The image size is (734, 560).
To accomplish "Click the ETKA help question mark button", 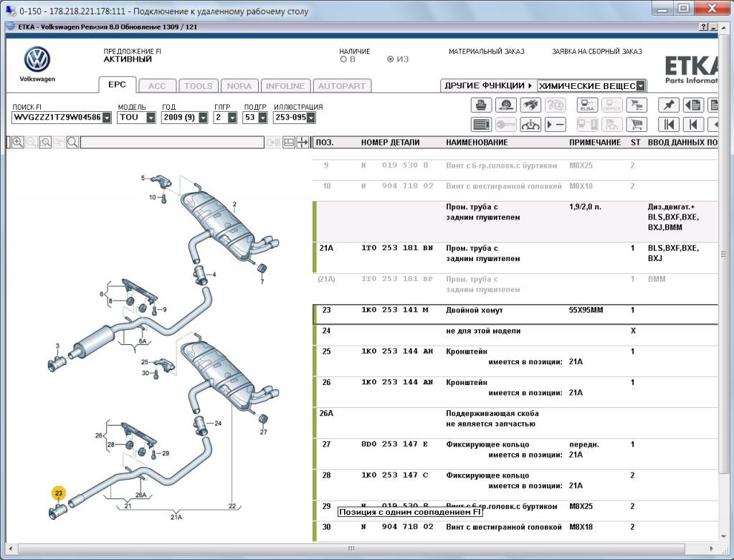I will [705, 27].
